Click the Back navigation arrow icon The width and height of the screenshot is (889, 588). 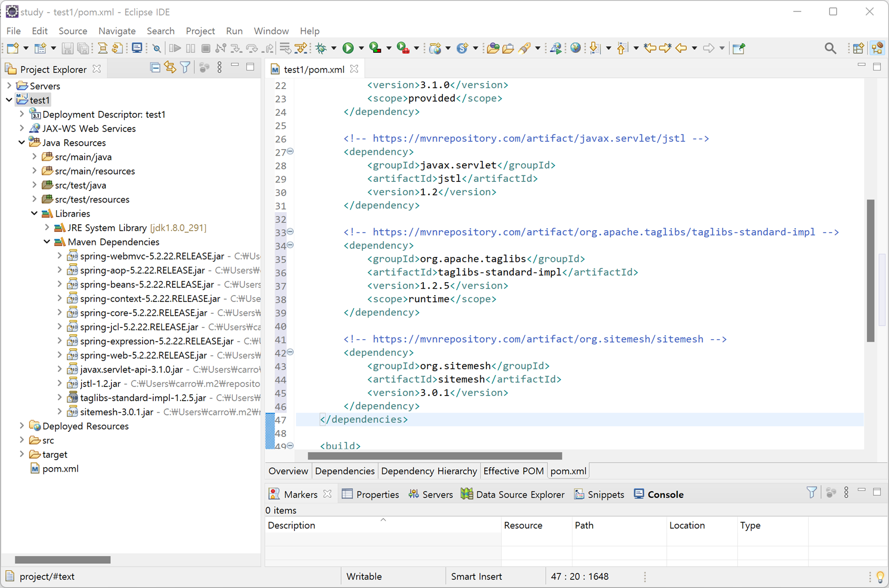tap(681, 48)
